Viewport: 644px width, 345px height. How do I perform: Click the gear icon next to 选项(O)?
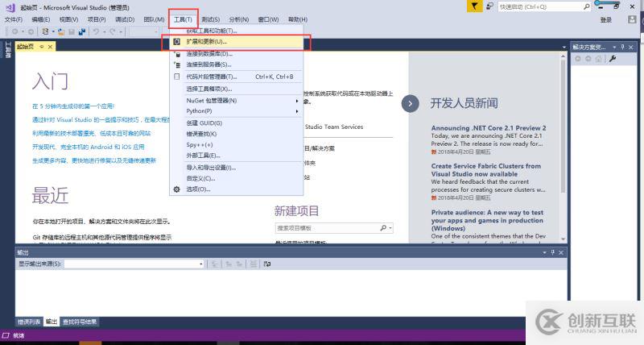(x=176, y=189)
